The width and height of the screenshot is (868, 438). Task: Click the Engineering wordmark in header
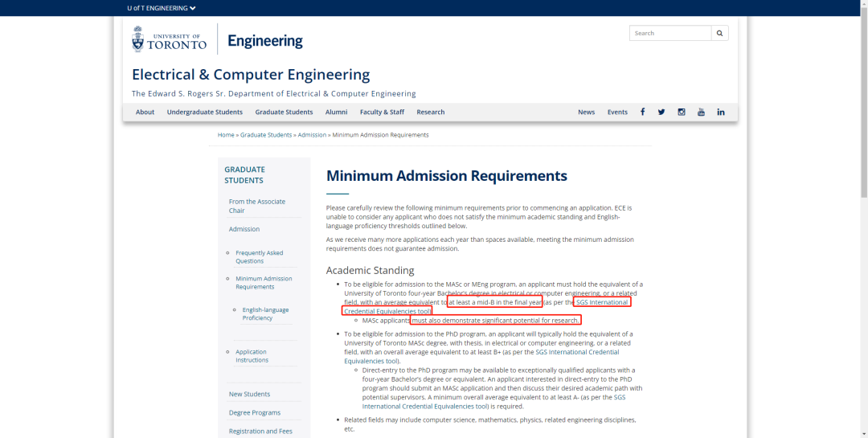coord(265,40)
